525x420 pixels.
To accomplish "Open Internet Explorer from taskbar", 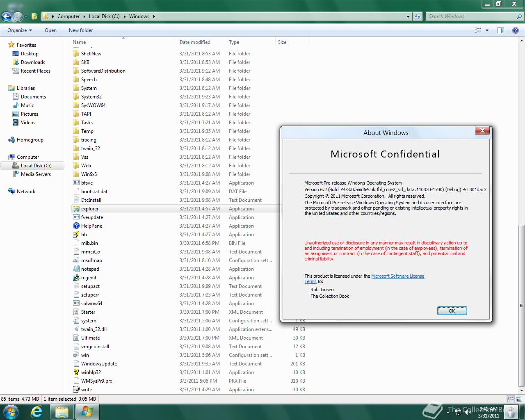I will (37, 411).
